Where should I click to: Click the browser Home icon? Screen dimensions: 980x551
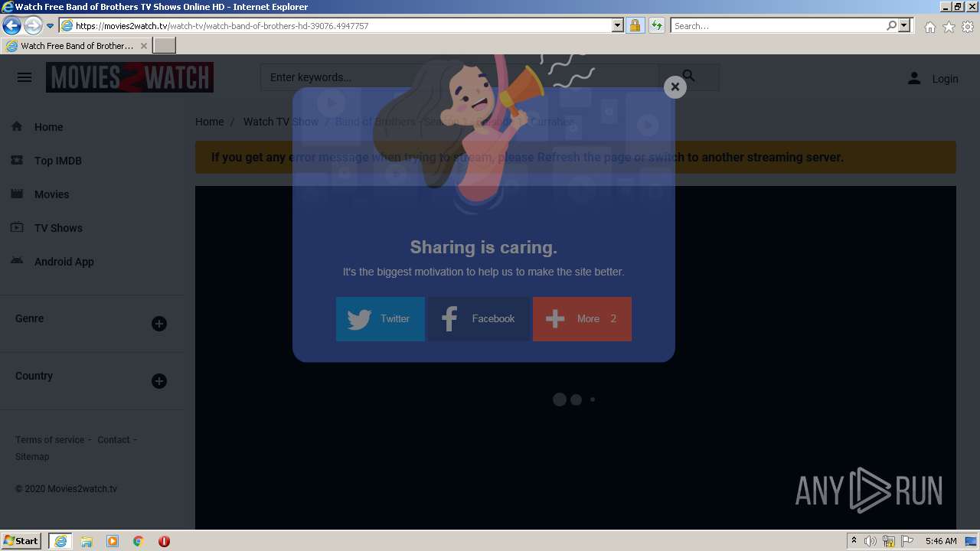coord(929,27)
